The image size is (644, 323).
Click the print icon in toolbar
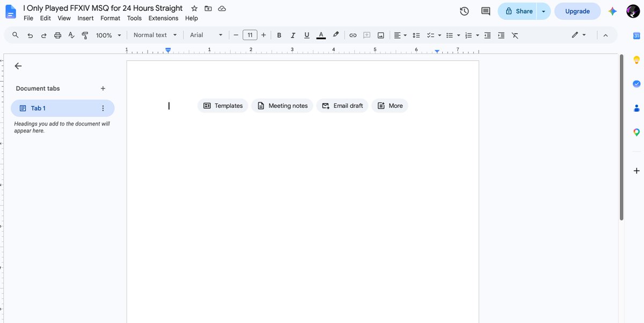coord(57,35)
